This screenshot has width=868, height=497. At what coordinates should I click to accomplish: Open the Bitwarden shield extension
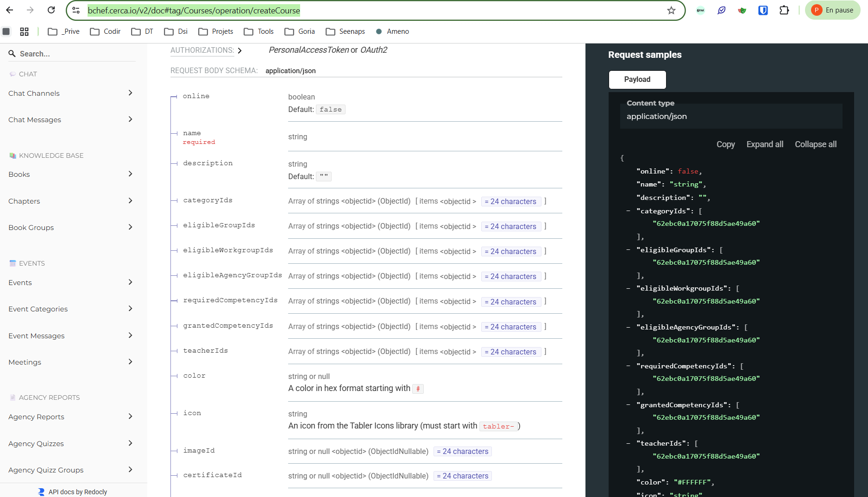(763, 10)
